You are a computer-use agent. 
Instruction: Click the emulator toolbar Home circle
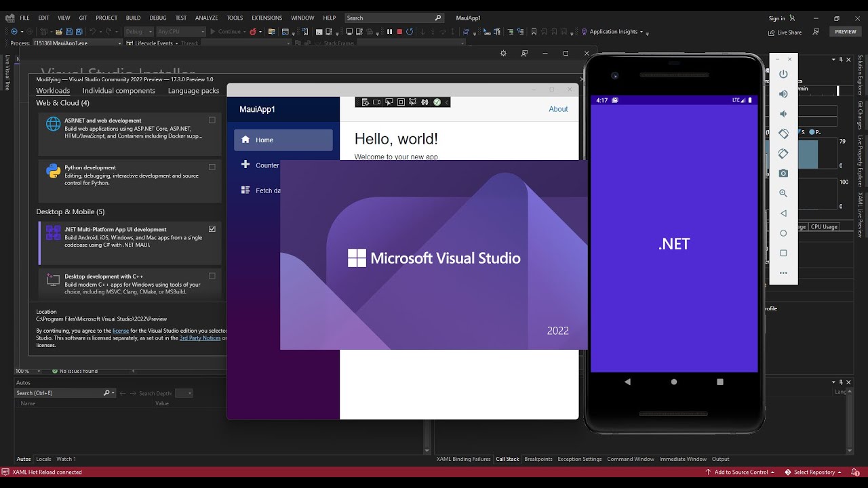pyautogui.click(x=783, y=233)
